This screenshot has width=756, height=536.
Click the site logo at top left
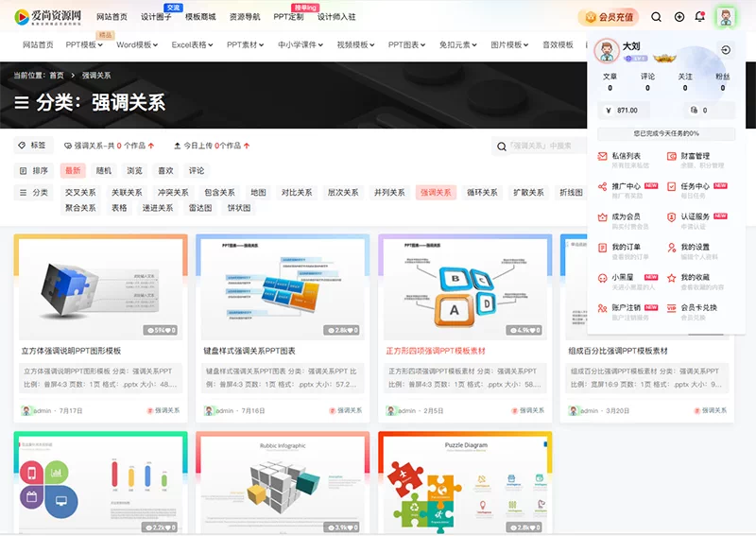click(x=48, y=17)
